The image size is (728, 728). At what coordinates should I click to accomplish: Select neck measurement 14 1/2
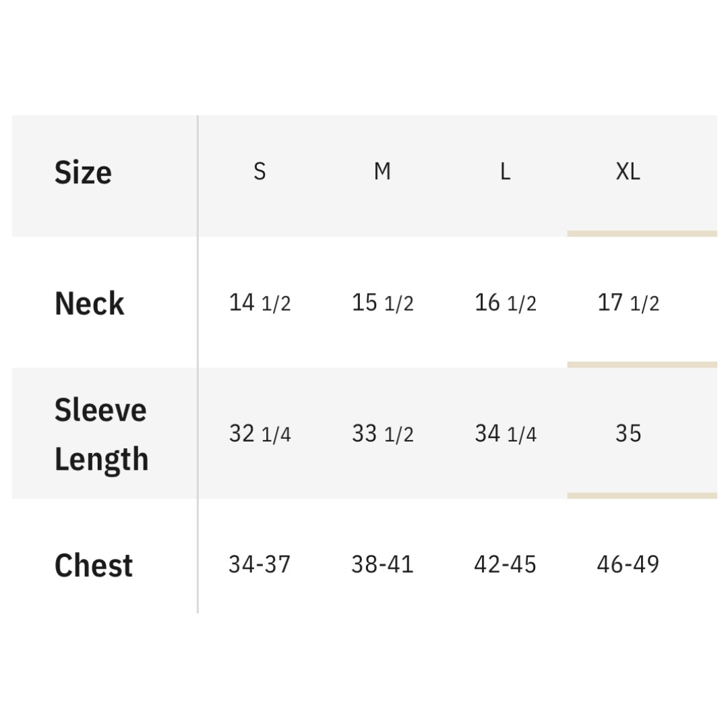260,303
